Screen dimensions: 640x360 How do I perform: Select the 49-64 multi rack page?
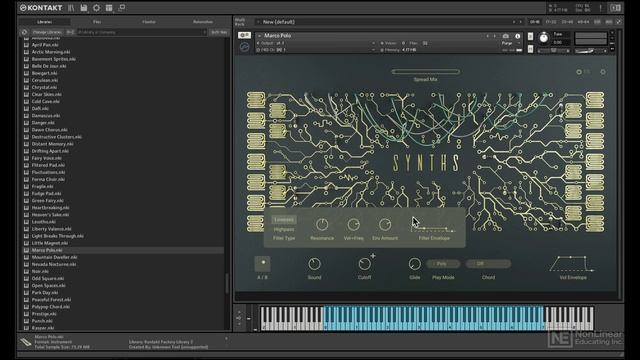click(583, 22)
